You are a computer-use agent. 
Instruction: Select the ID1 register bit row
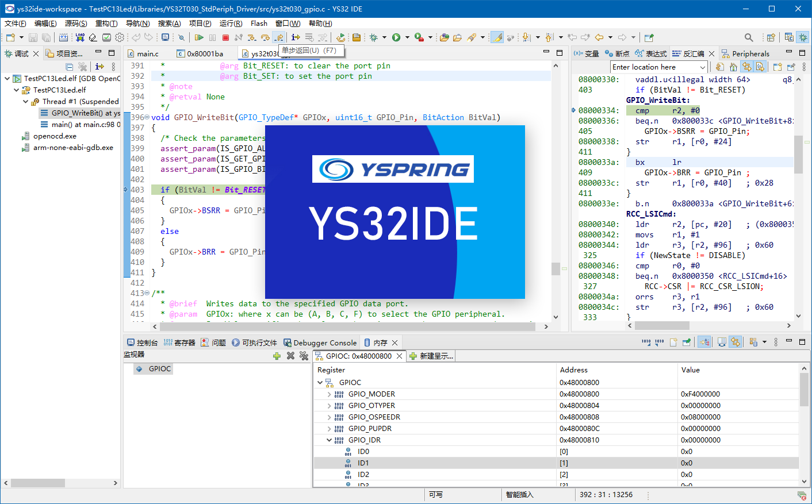click(556, 463)
